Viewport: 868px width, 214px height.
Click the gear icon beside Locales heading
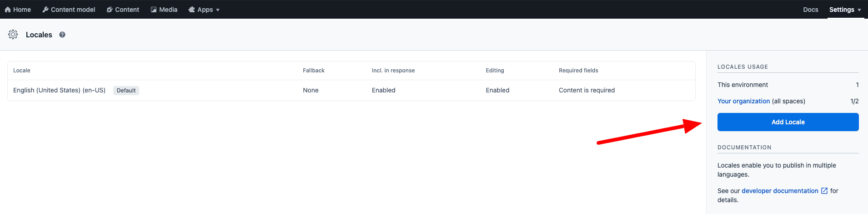13,35
